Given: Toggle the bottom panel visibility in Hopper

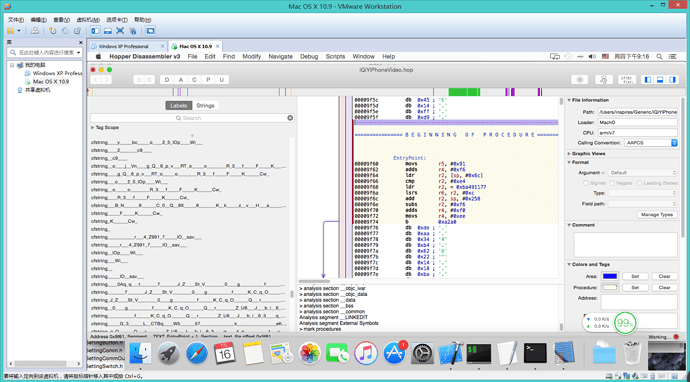Looking at the screenshot, I should [660, 80].
